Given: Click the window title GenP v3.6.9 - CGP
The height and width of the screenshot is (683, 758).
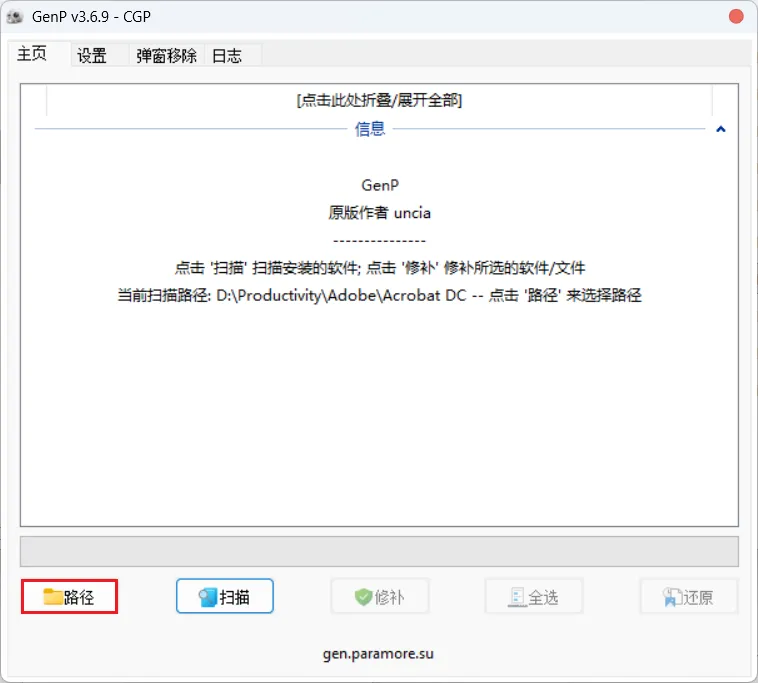Looking at the screenshot, I should (91, 17).
